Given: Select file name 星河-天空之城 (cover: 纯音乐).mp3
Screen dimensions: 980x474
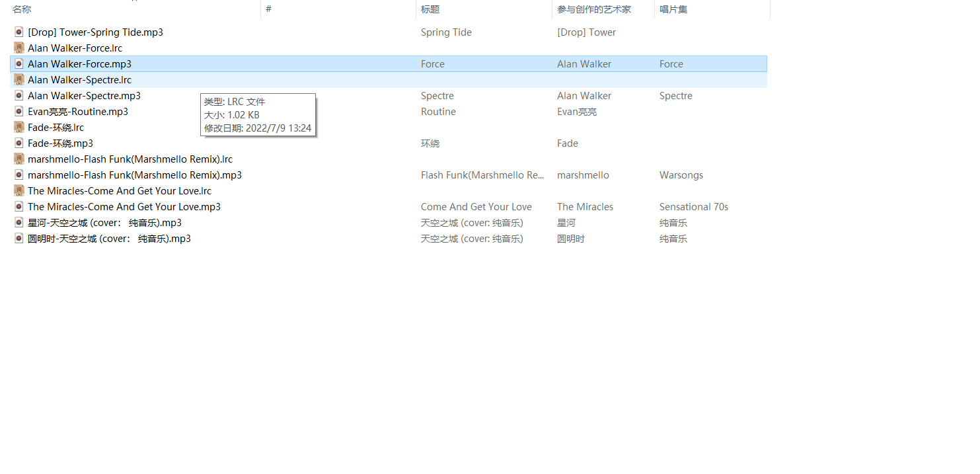Looking at the screenshot, I should pyautogui.click(x=104, y=222).
